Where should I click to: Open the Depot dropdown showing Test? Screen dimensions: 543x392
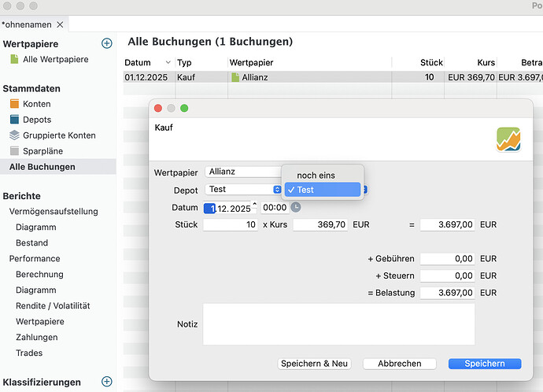243,189
